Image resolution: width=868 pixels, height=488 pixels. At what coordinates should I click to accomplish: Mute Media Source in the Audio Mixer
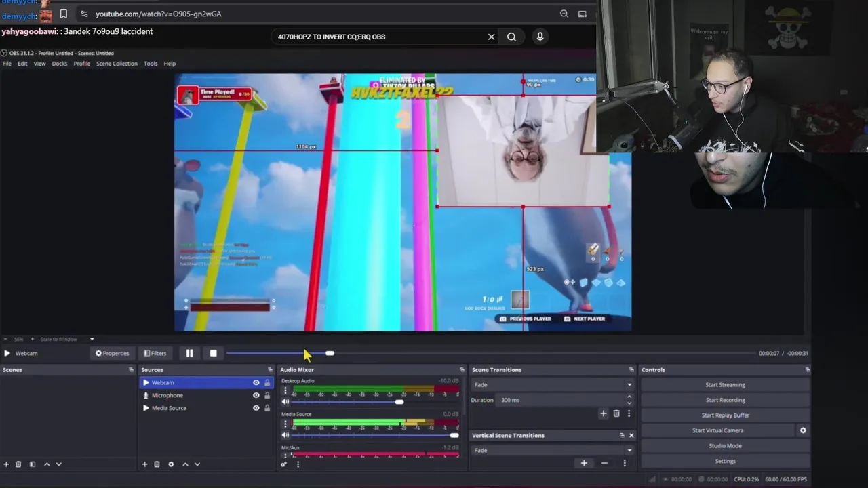tap(285, 435)
